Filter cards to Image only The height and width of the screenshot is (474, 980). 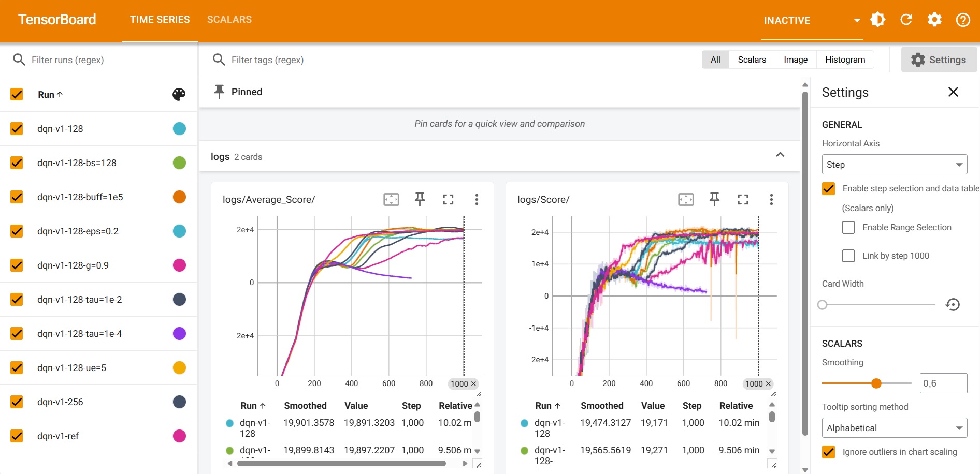point(796,60)
